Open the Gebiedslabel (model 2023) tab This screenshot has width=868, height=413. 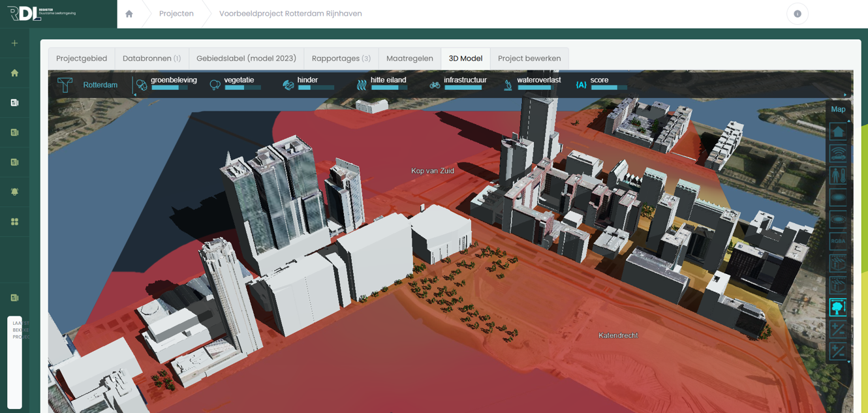(246, 59)
